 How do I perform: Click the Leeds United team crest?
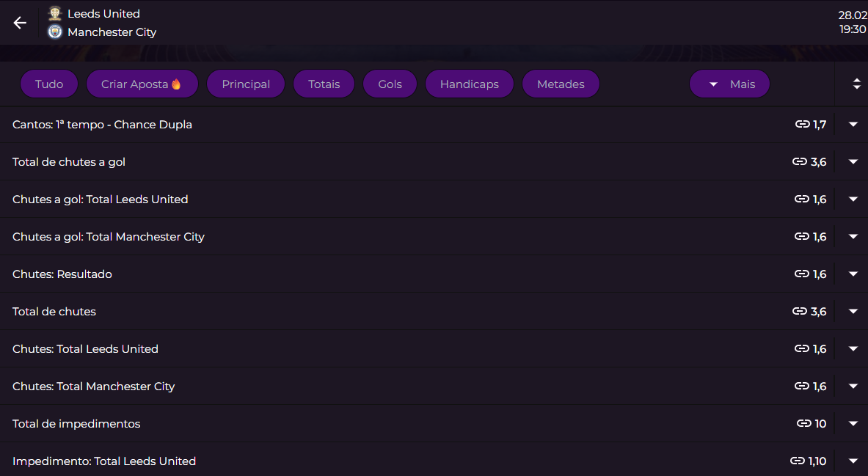tap(55, 13)
